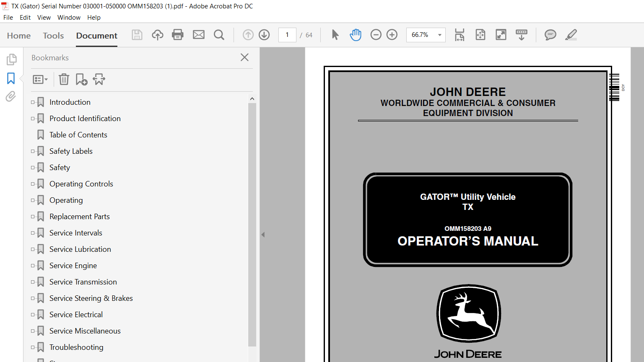This screenshot has width=644, height=362.
Task: Select the Document tab
Action: 97,36
